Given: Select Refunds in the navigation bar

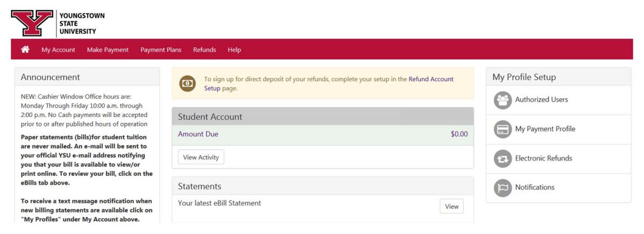Looking at the screenshot, I should pos(204,50).
